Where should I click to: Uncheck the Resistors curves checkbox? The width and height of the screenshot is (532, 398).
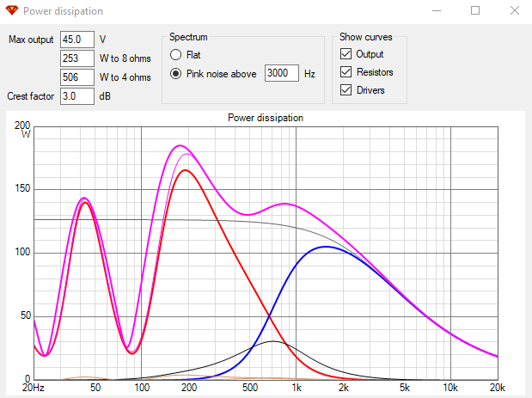point(345,71)
